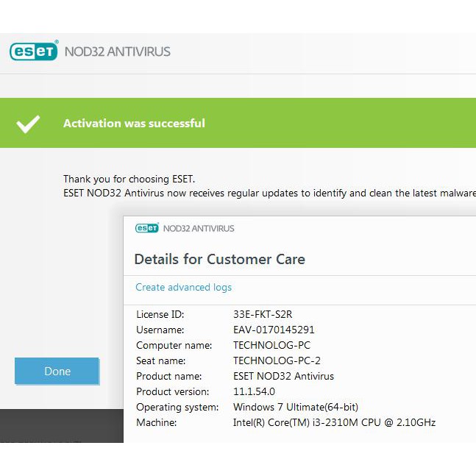The width and height of the screenshot is (476, 476).
Task: Click the Details for Customer Care heading
Action: [x=219, y=259]
